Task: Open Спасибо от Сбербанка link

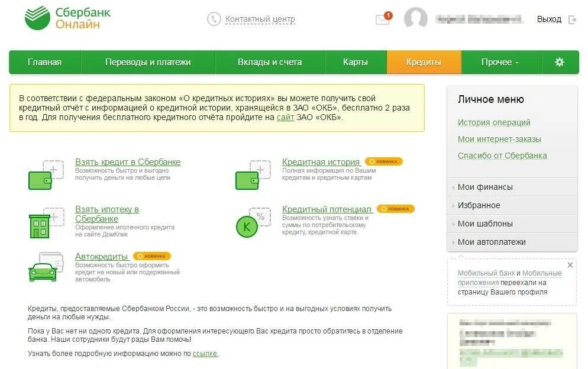Action: pos(502,156)
